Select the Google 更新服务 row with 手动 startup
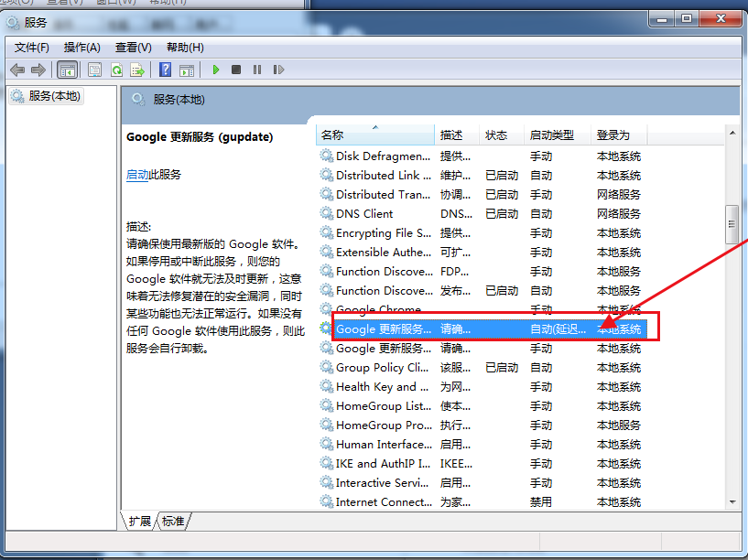 tap(481, 349)
